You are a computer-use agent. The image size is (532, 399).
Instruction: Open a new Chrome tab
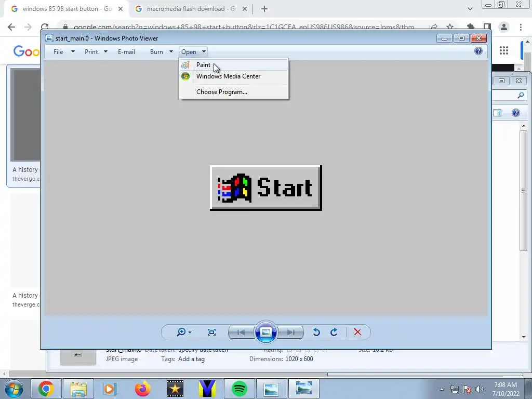click(264, 9)
